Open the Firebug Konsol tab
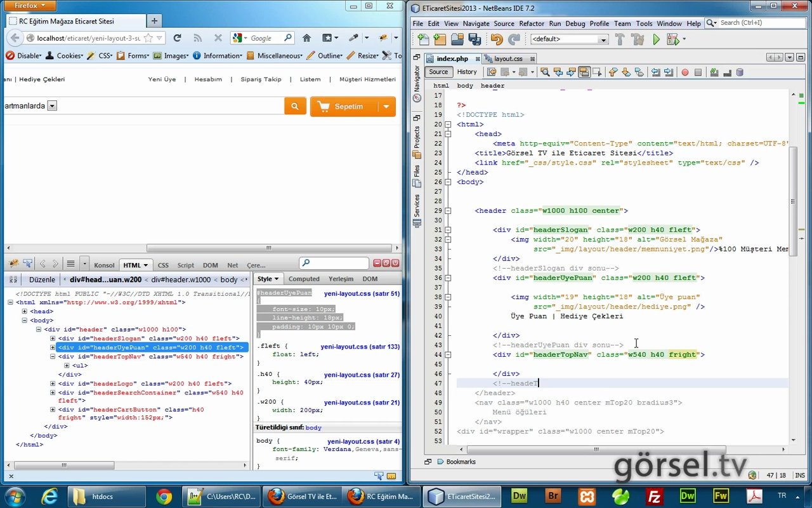Screen dimensions: 812x508 pos(104,265)
